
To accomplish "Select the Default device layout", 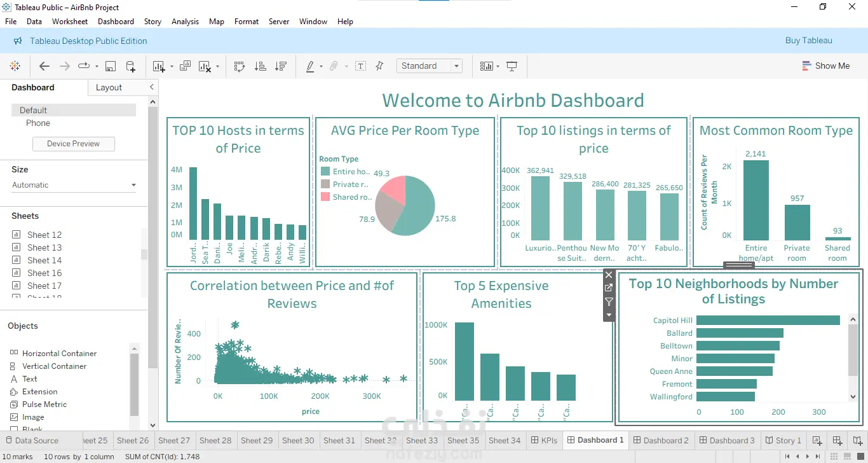I will pyautogui.click(x=74, y=110).
